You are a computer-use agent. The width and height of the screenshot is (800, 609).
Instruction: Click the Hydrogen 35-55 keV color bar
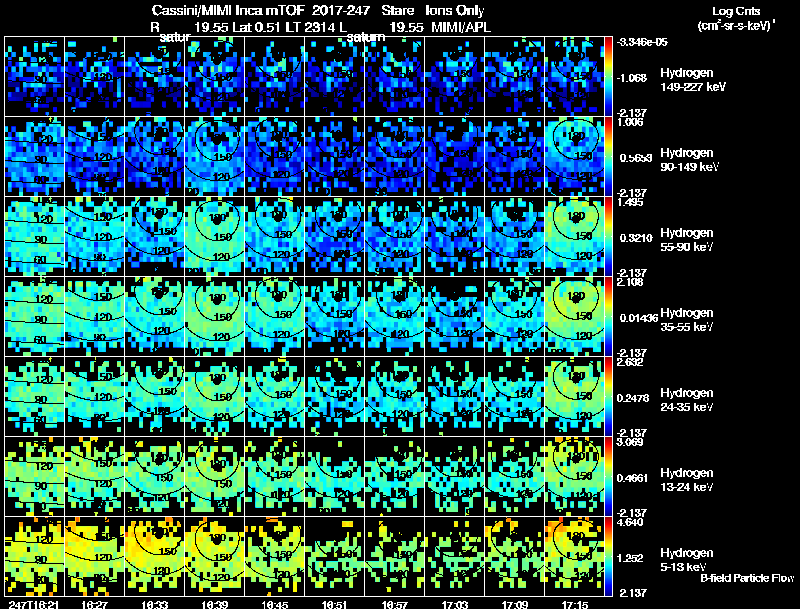tap(608, 316)
